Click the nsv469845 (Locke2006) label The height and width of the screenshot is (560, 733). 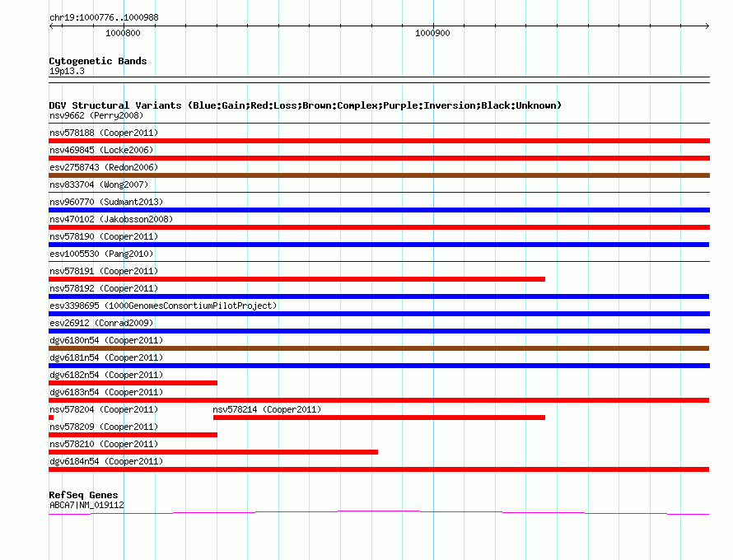pos(101,150)
